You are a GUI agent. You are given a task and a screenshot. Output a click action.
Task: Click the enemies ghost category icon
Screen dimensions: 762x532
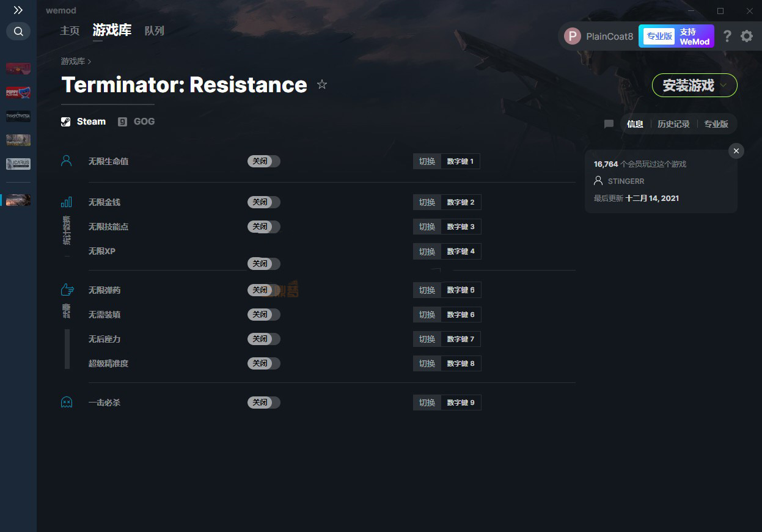[x=67, y=403]
